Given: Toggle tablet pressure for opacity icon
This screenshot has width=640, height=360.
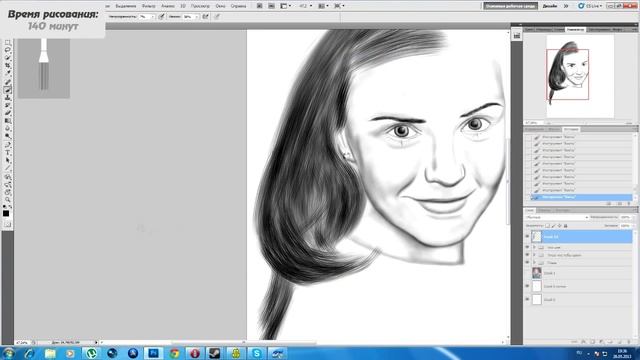Looking at the screenshot, I should point(161,16).
